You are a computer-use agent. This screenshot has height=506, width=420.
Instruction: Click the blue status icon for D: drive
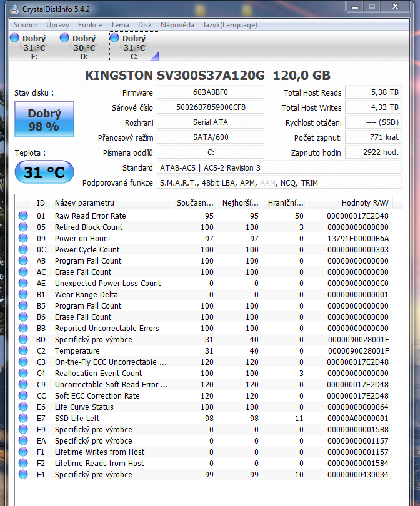coord(64,37)
